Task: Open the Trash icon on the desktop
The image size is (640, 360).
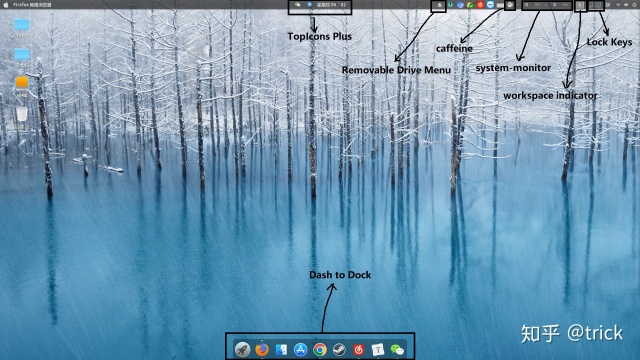Action: tap(22, 114)
